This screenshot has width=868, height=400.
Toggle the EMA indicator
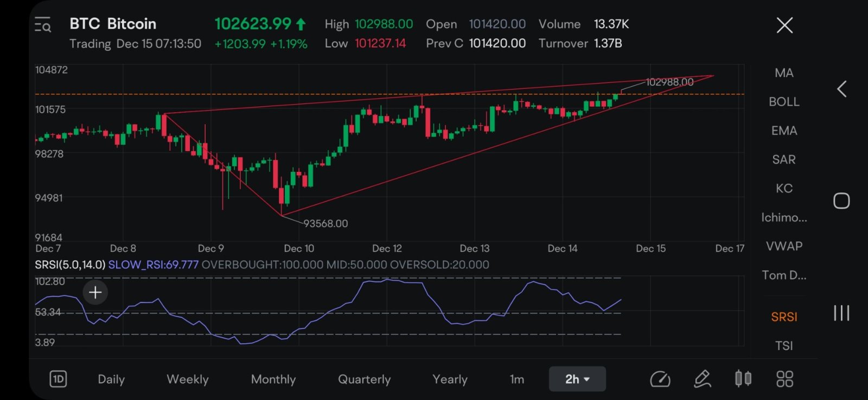coord(784,131)
